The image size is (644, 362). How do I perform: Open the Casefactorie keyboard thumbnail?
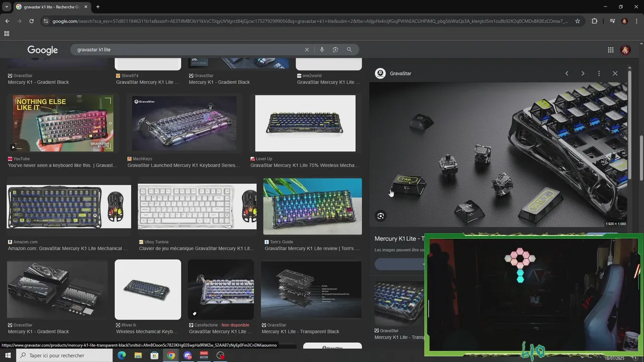pos(221,290)
